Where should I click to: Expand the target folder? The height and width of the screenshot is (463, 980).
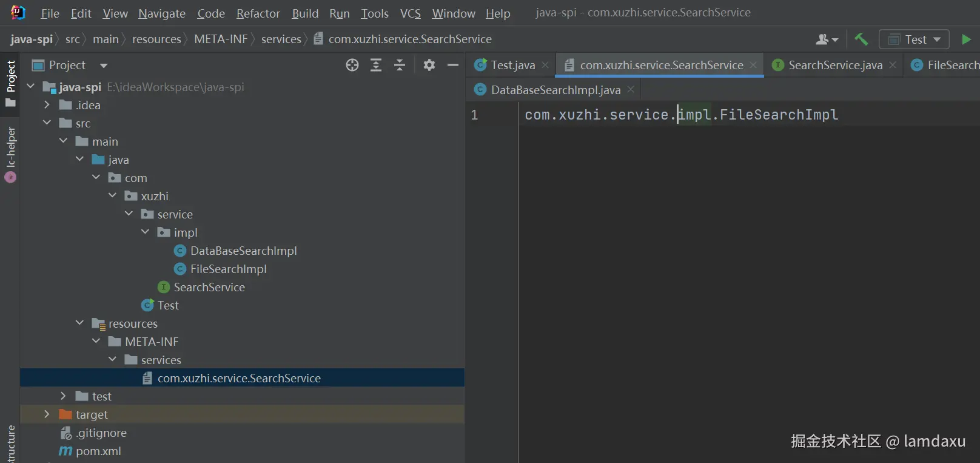[x=47, y=414]
